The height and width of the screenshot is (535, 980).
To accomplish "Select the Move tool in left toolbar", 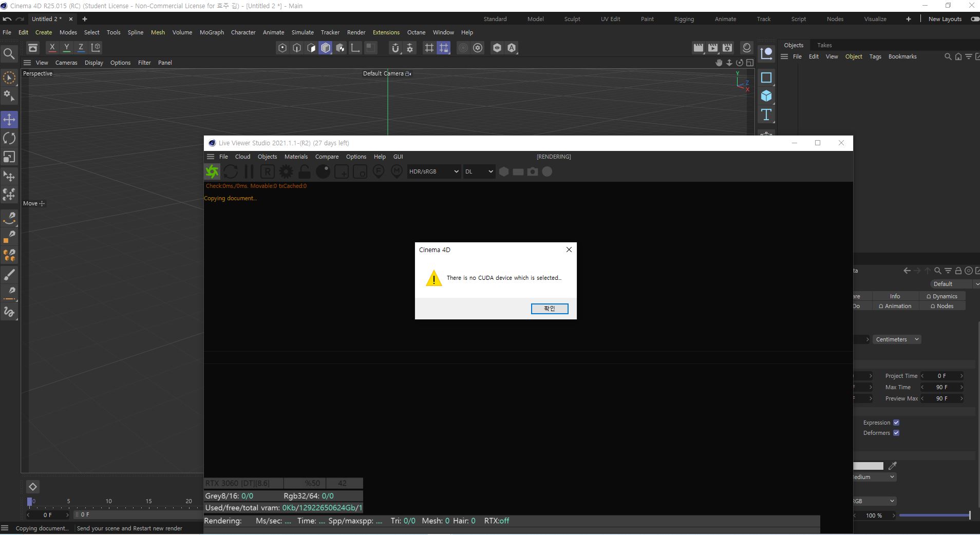I will (9, 120).
